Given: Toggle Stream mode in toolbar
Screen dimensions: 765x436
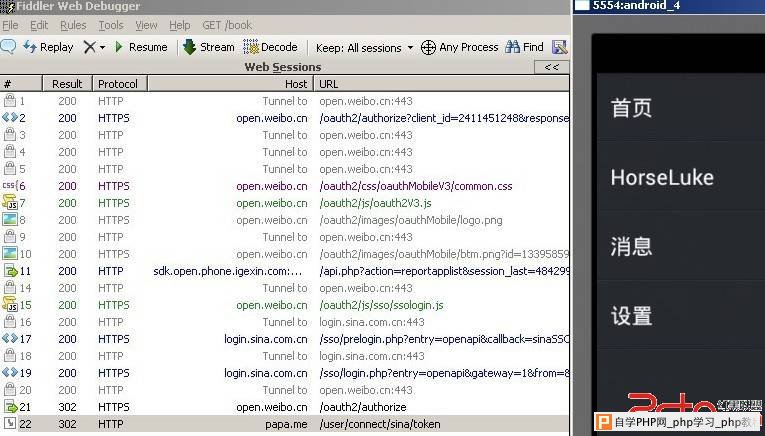Looking at the screenshot, I should [208, 47].
